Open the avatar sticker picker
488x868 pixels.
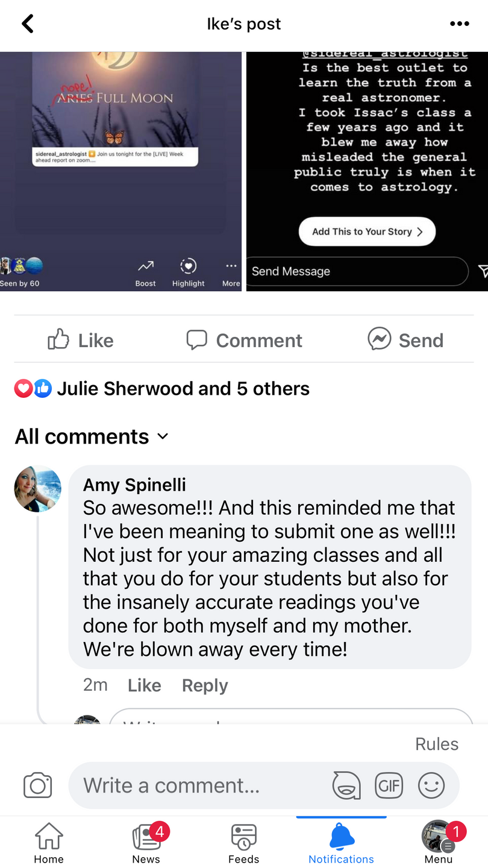coord(346,786)
